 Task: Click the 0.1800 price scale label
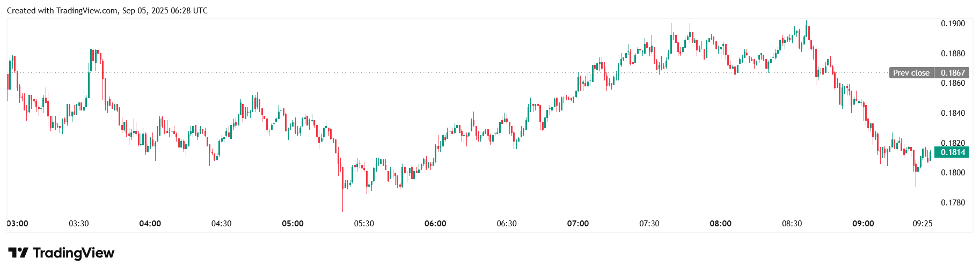953,173
